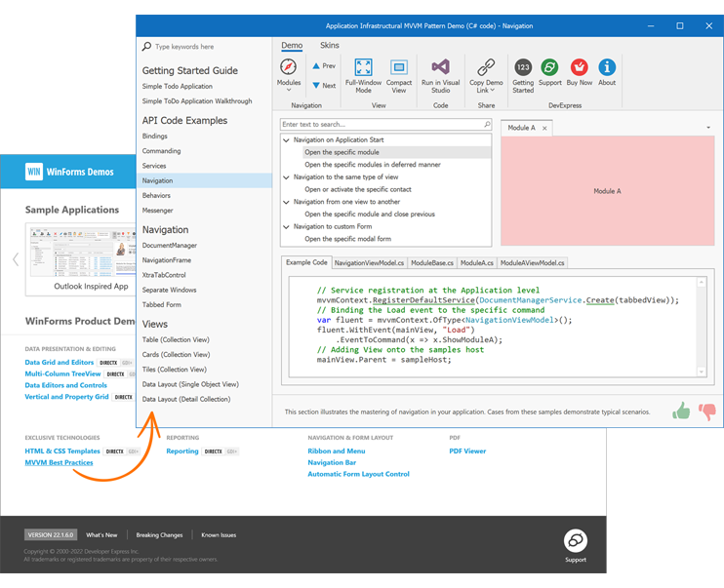
Task: Click the What's New footer link
Action: [x=101, y=535]
